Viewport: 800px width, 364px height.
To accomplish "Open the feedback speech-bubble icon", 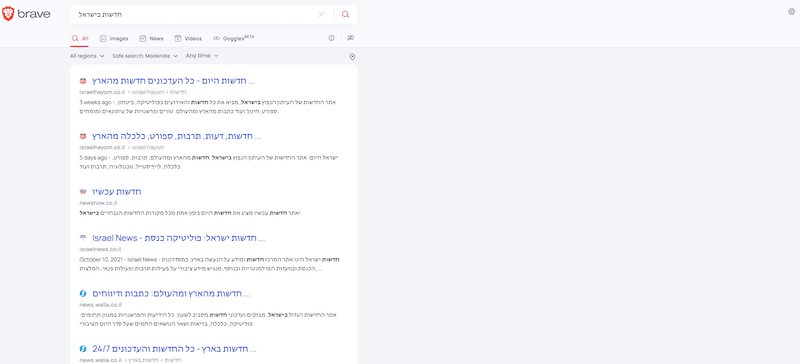I will click(x=351, y=38).
